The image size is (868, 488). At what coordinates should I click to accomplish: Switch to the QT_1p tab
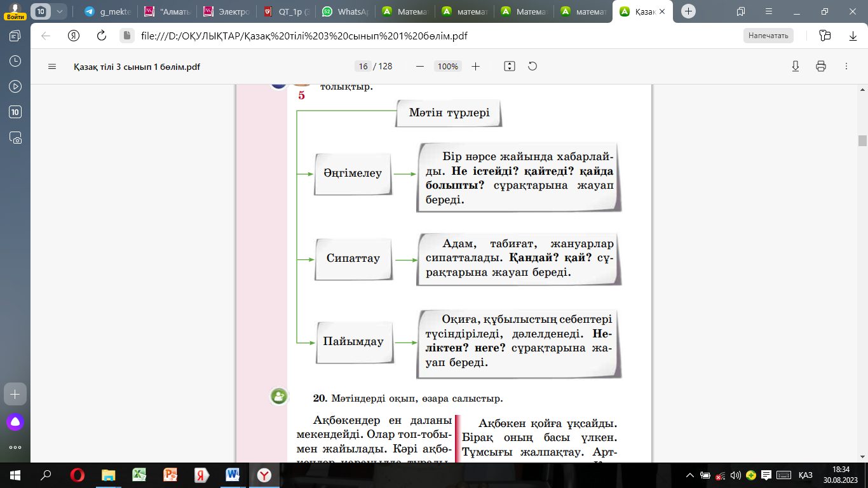point(286,11)
